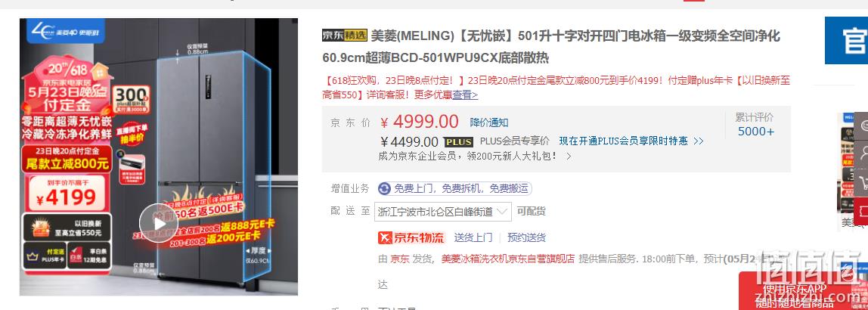
Task: Open the shopping cart sidebar icon
Action: [862, 181]
